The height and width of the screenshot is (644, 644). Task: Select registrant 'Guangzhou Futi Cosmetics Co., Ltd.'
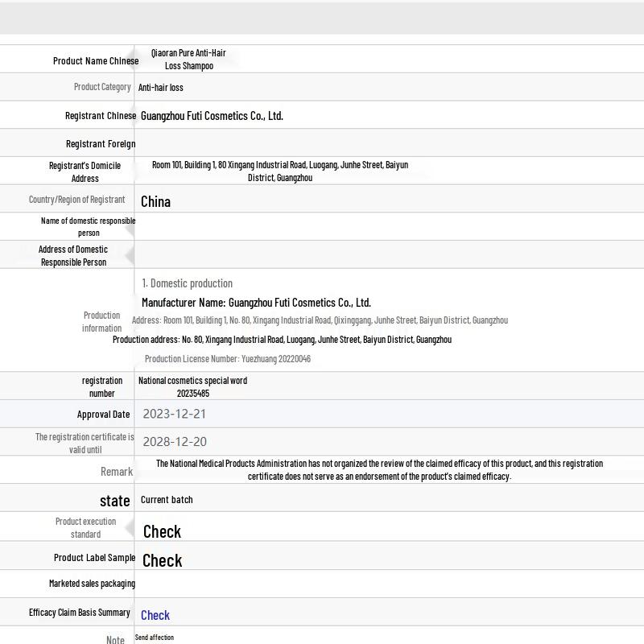(212, 116)
